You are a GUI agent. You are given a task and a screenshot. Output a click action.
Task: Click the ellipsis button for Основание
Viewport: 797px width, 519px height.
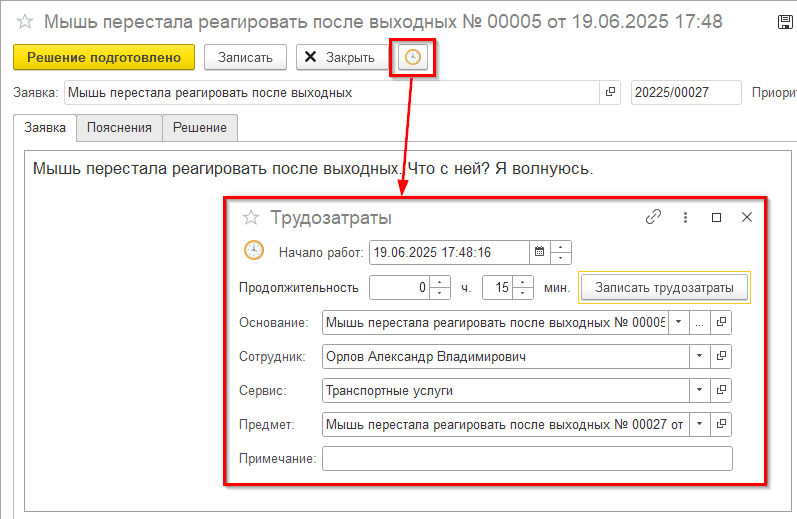[x=699, y=322]
